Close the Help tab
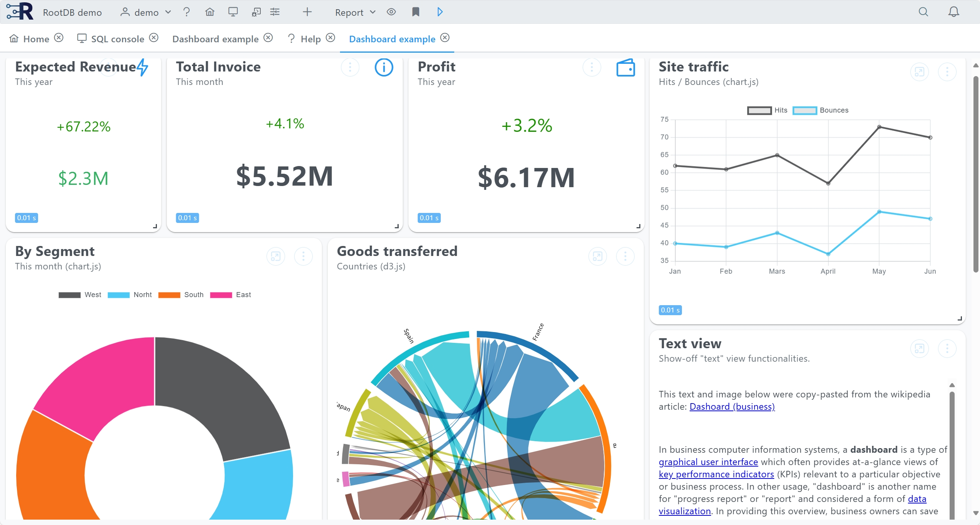Image resolution: width=980 pixels, height=525 pixels. pyautogui.click(x=330, y=38)
